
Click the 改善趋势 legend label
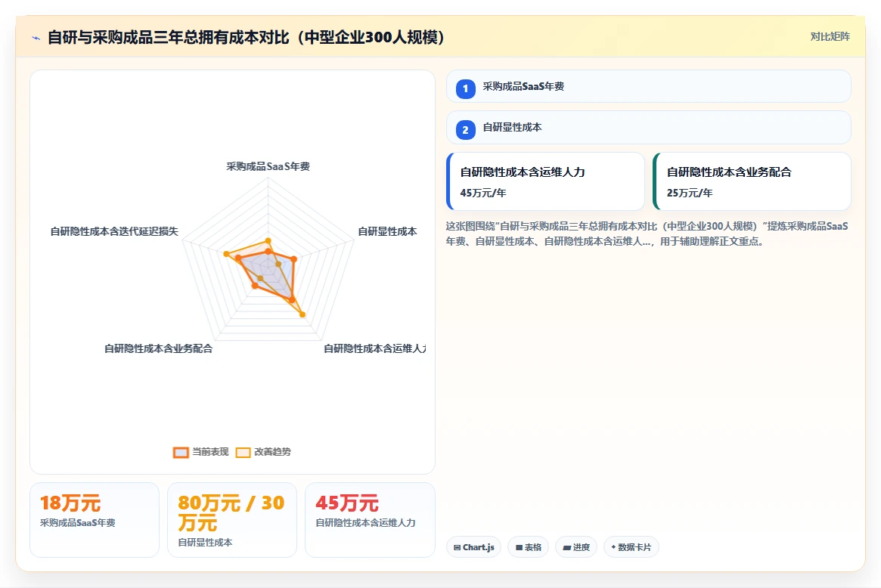pyautogui.click(x=272, y=451)
